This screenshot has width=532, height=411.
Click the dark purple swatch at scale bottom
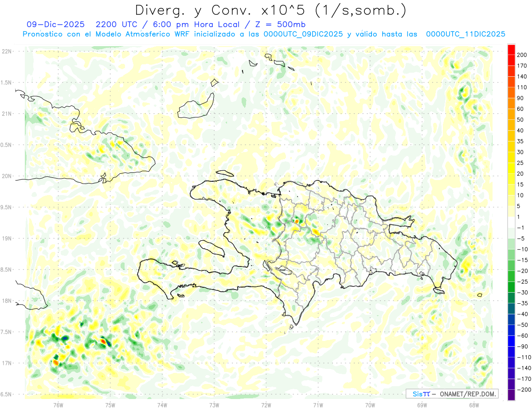(511, 395)
